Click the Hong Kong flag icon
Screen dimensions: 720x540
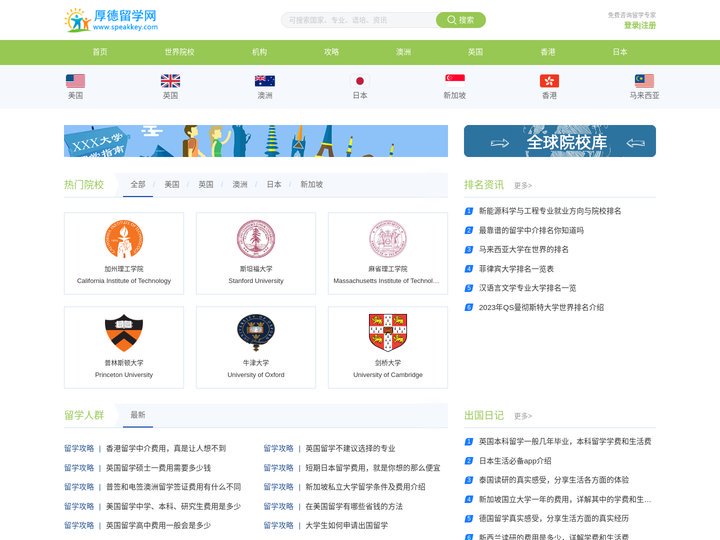coord(550,81)
